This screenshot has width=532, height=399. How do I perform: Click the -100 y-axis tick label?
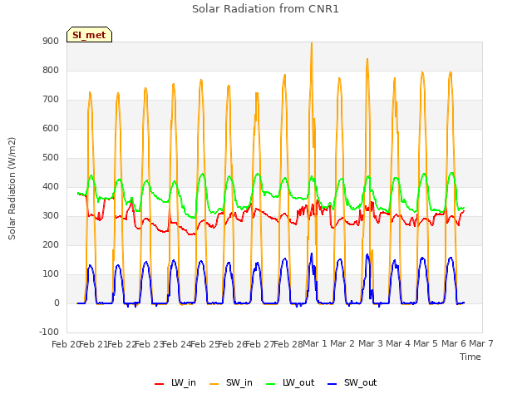tap(49, 332)
